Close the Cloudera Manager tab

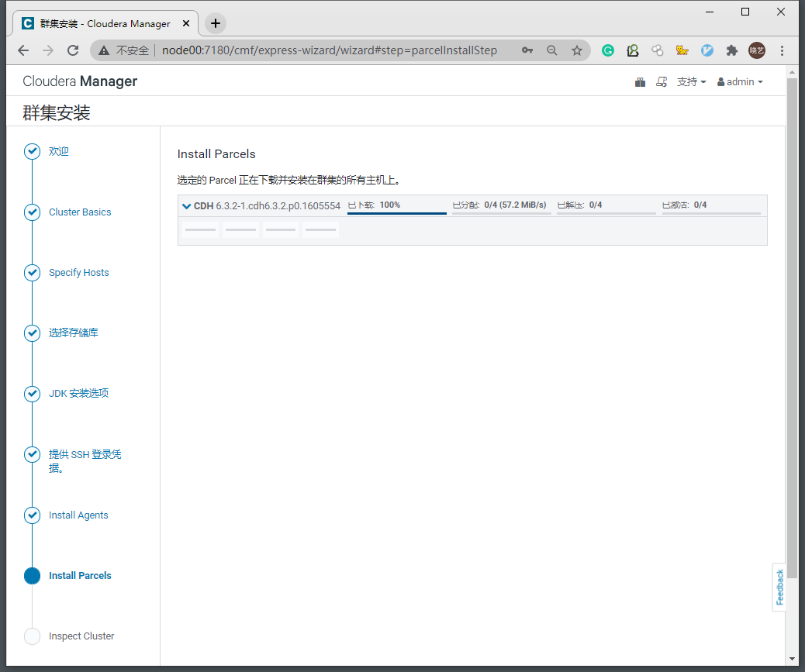coord(186,23)
